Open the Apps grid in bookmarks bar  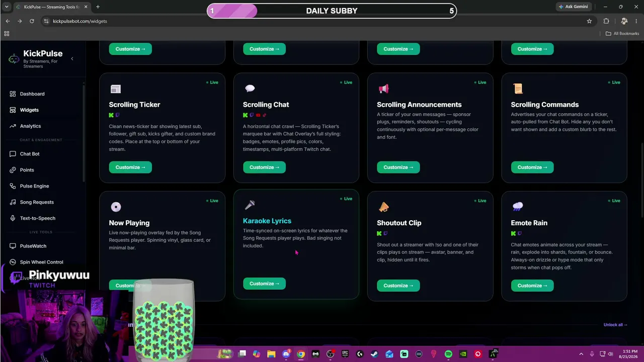(7, 34)
